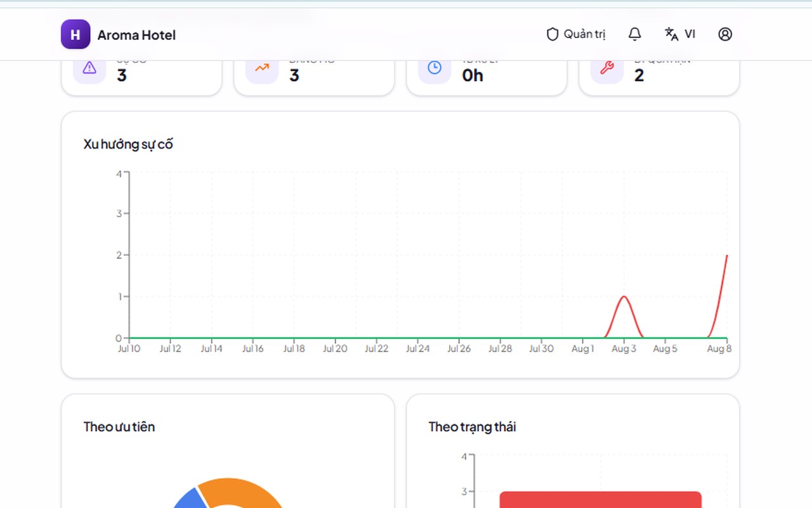Select the 0h value in the clock card

[x=473, y=76]
